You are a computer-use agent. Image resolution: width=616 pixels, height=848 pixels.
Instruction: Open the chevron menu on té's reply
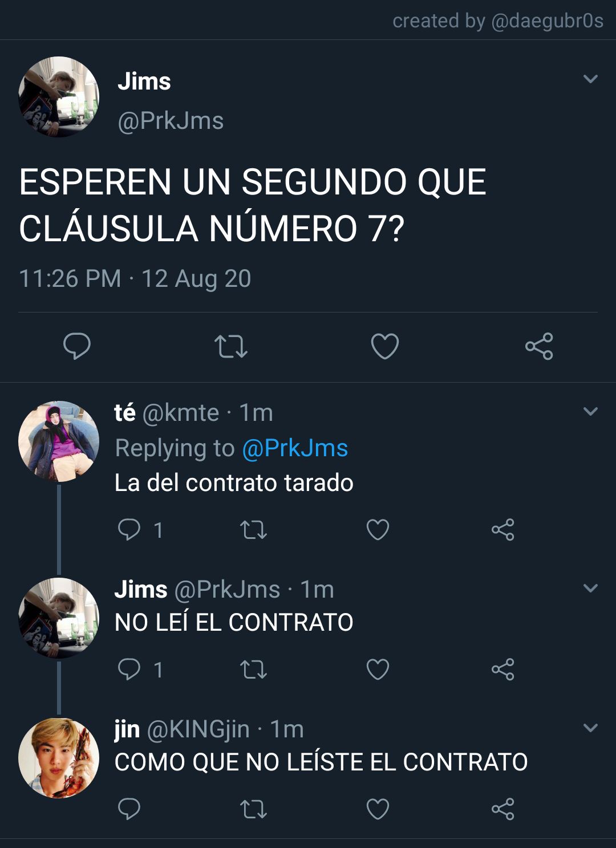coord(591,411)
